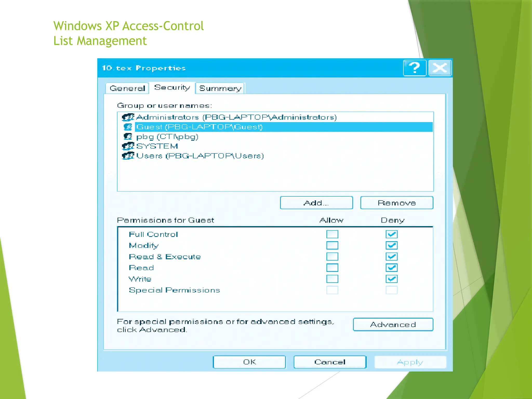The width and height of the screenshot is (532, 399).
Task: Tick Allow for Full Control
Action: [x=332, y=234]
